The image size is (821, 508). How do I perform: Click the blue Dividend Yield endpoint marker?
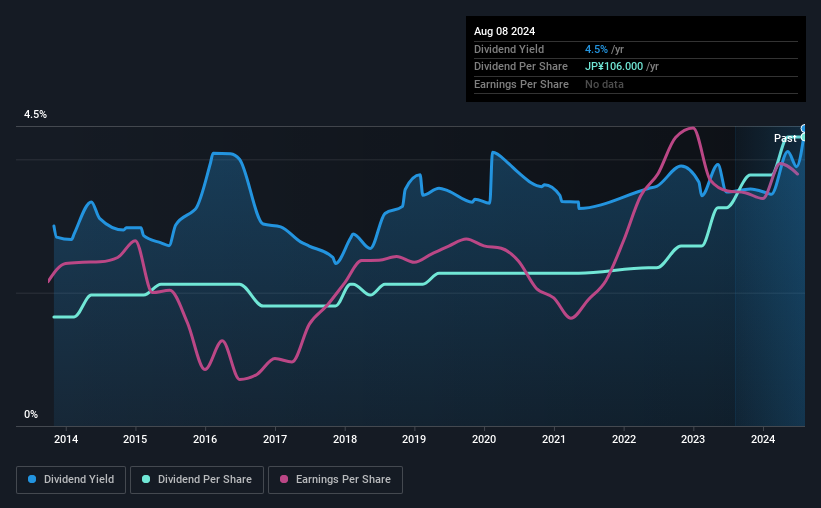coord(804,128)
